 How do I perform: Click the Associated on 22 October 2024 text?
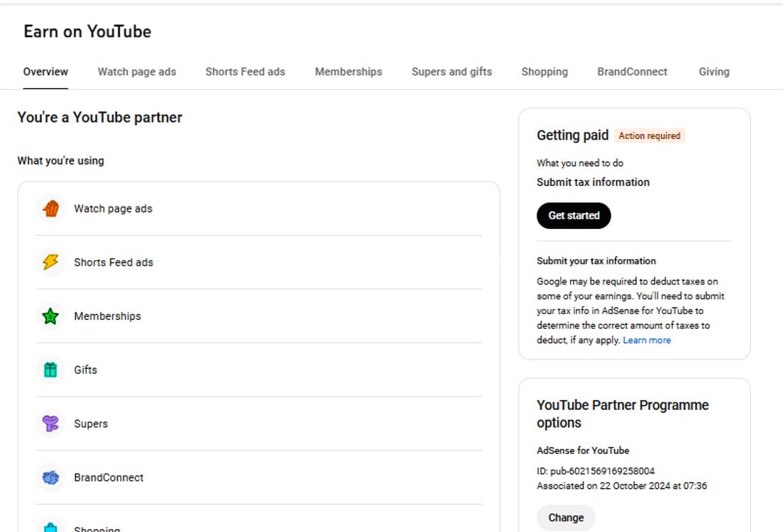pyautogui.click(x=622, y=486)
